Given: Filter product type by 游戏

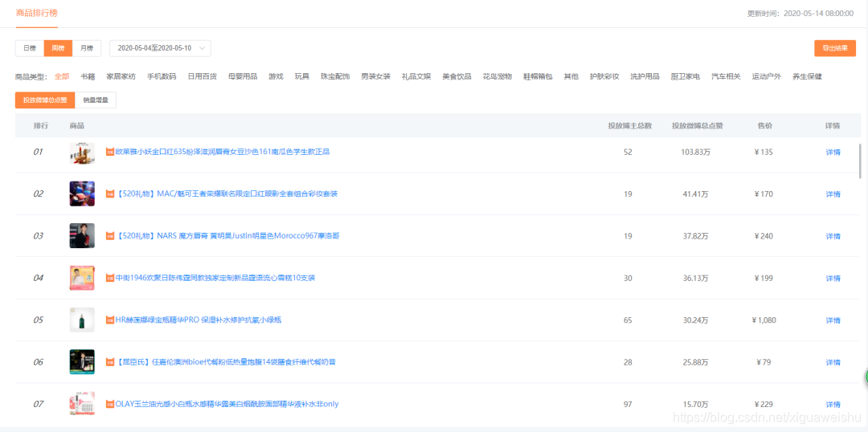Looking at the screenshot, I should tap(276, 76).
